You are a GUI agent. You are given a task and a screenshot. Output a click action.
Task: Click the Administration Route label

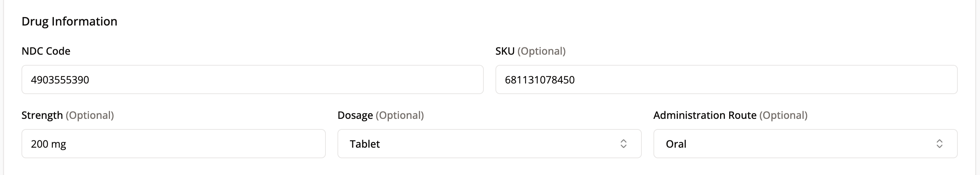[x=704, y=115]
